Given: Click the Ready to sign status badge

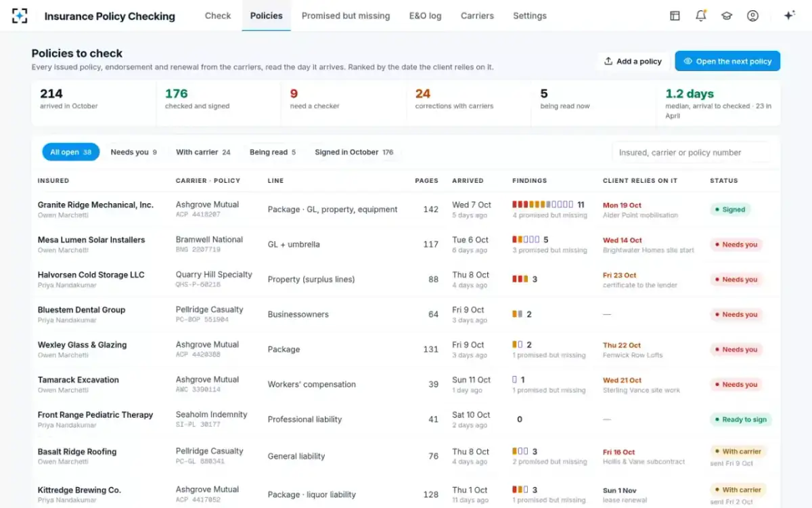Looking at the screenshot, I should tap(741, 420).
